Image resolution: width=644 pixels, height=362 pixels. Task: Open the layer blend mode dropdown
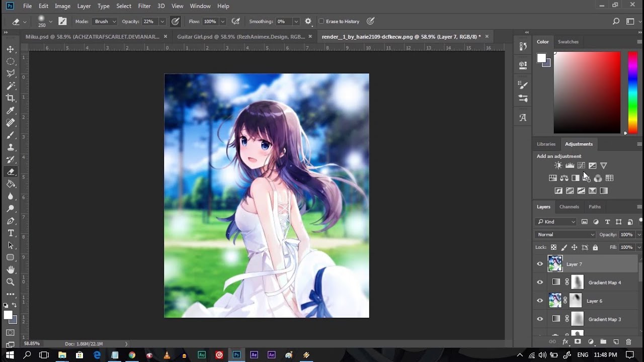(x=566, y=234)
